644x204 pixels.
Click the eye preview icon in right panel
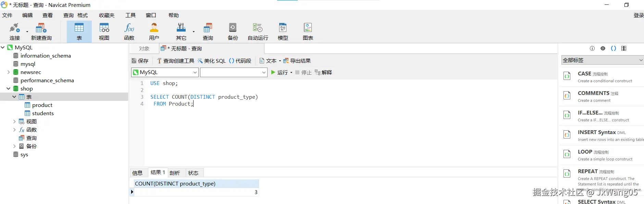point(603,48)
